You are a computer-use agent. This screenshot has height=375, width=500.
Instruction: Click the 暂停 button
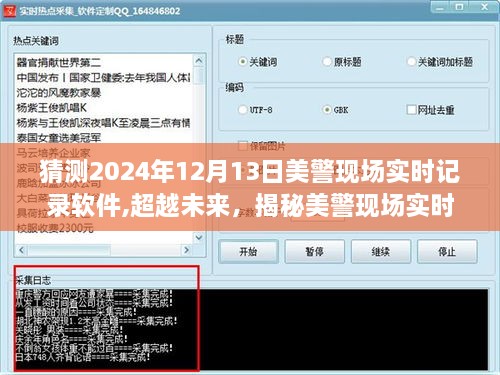pos(314,251)
